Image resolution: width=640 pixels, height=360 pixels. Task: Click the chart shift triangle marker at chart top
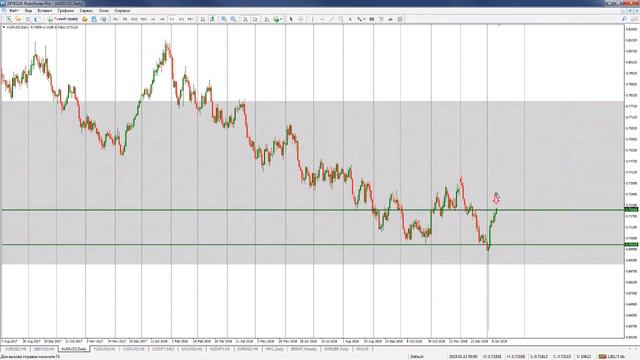499,25
